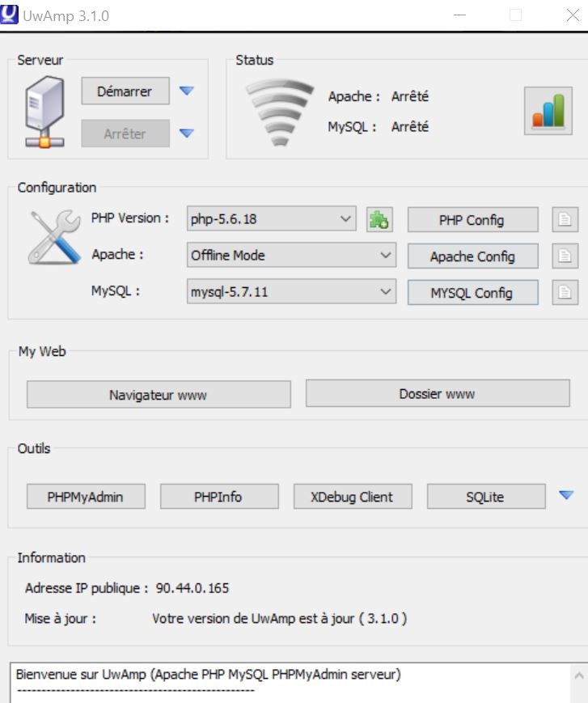Image resolution: width=588 pixels, height=703 pixels.
Task: Open the file icon beside MYSQL Config
Action: coord(565,292)
